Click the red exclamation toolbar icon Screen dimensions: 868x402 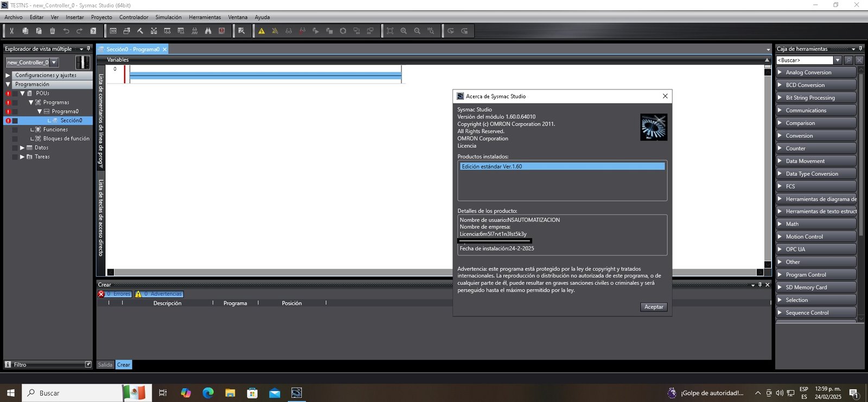[x=221, y=31]
